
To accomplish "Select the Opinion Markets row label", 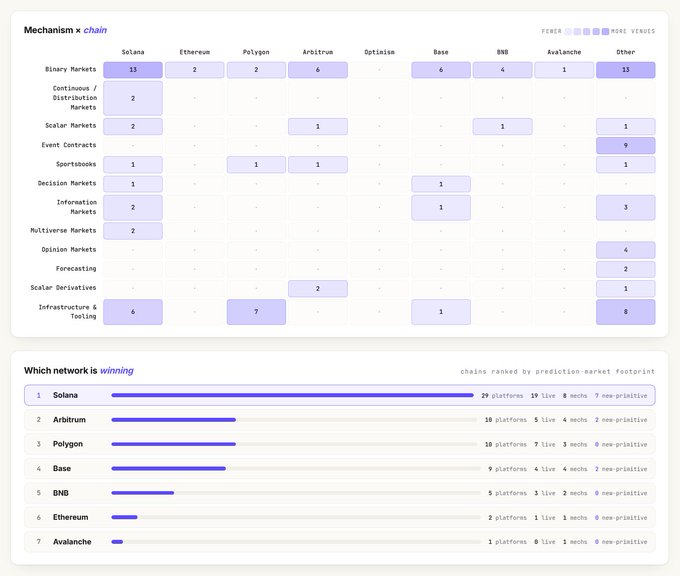I will tap(69, 249).
